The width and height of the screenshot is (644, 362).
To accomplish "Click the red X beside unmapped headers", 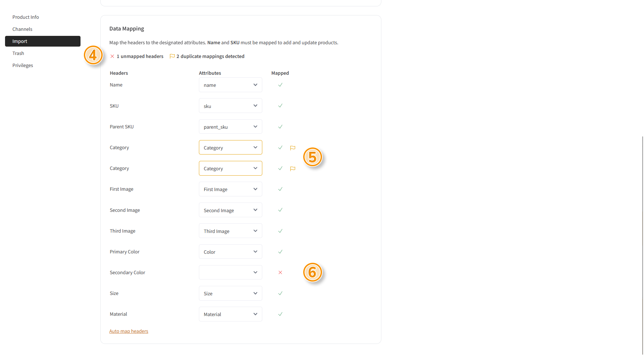I will click(x=112, y=56).
